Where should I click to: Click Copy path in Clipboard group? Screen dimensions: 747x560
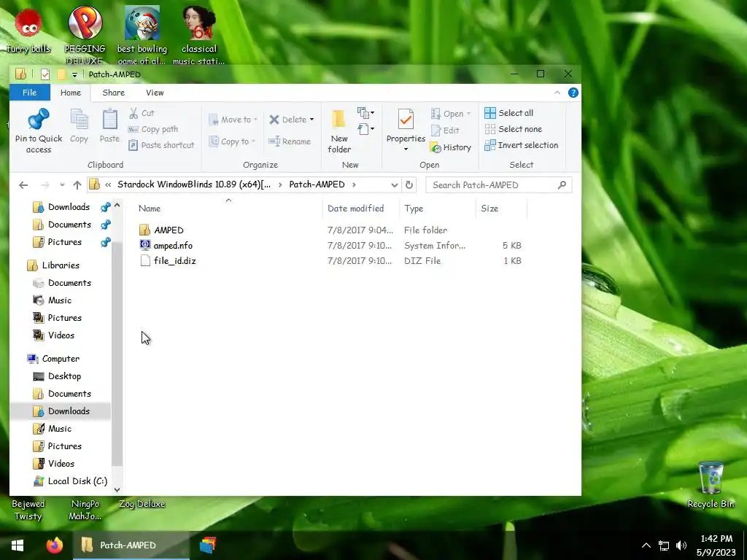[x=153, y=129]
